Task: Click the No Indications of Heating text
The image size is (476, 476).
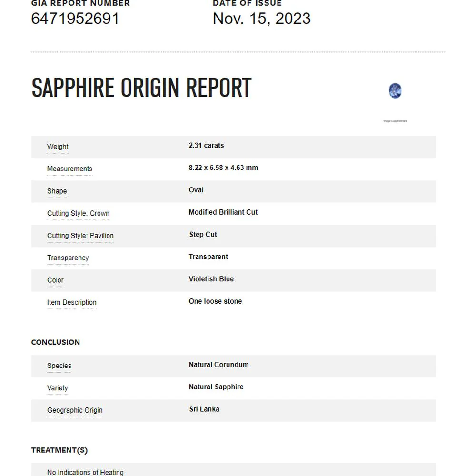Action: tap(85, 472)
